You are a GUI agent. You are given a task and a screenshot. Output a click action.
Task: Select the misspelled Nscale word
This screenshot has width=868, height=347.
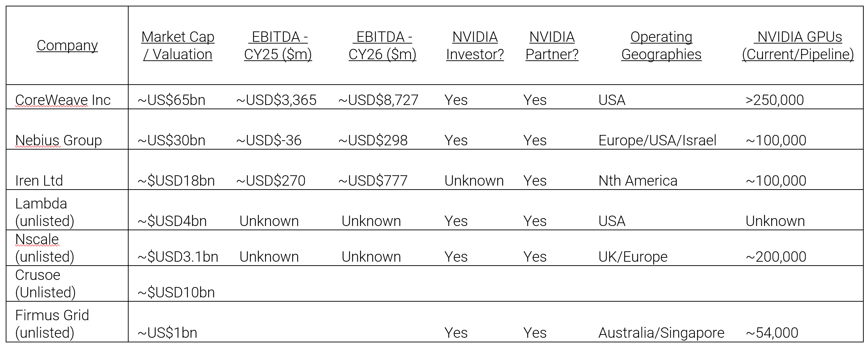click(x=37, y=239)
